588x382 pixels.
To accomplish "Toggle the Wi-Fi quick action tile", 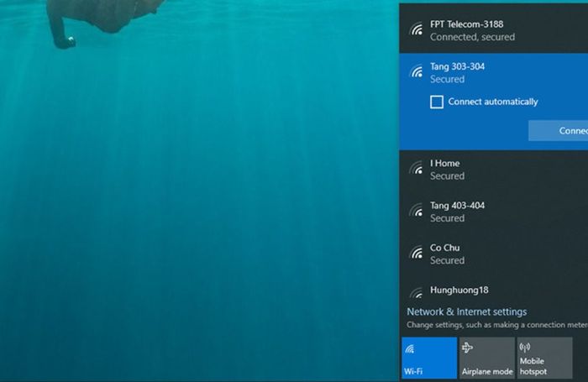I will tap(429, 358).
